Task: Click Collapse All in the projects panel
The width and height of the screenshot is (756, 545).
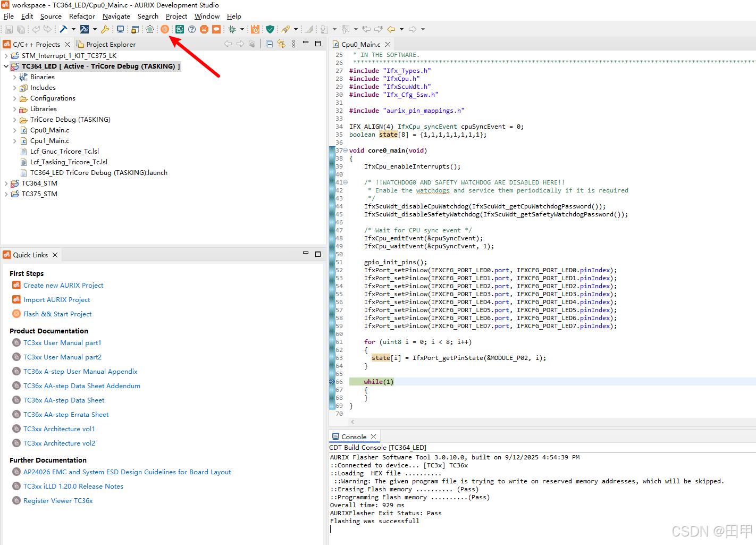Action: [270, 44]
